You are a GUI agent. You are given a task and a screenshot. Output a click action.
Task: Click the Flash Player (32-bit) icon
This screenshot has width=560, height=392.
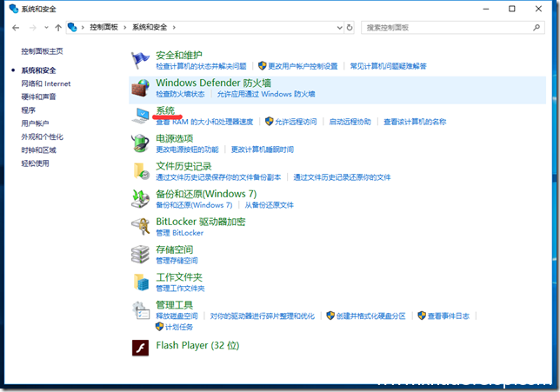coord(140,348)
